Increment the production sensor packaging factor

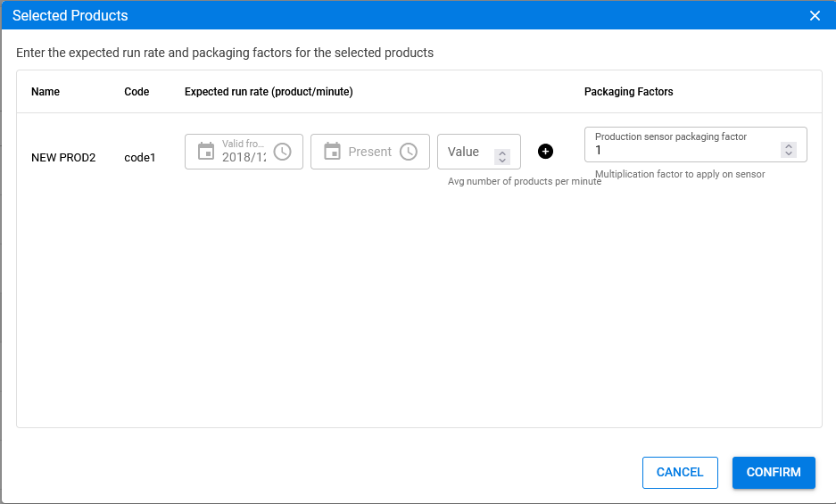click(x=789, y=146)
